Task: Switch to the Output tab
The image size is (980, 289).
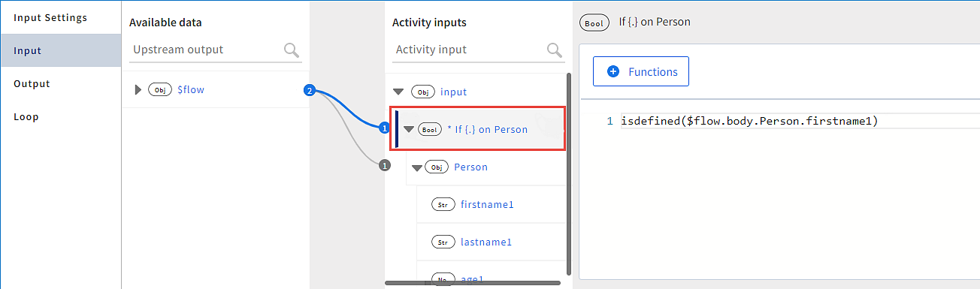Action: point(32,84)
